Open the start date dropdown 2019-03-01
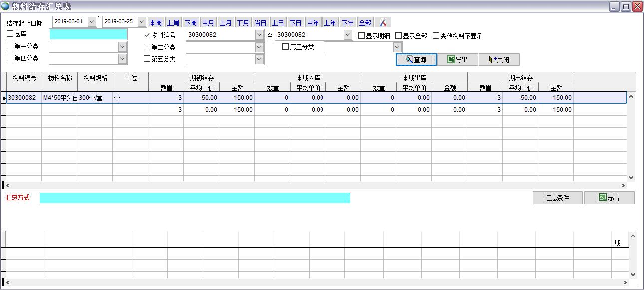Image resolution: width=644 pixels, height=290 pixels. tap(92, 22)
